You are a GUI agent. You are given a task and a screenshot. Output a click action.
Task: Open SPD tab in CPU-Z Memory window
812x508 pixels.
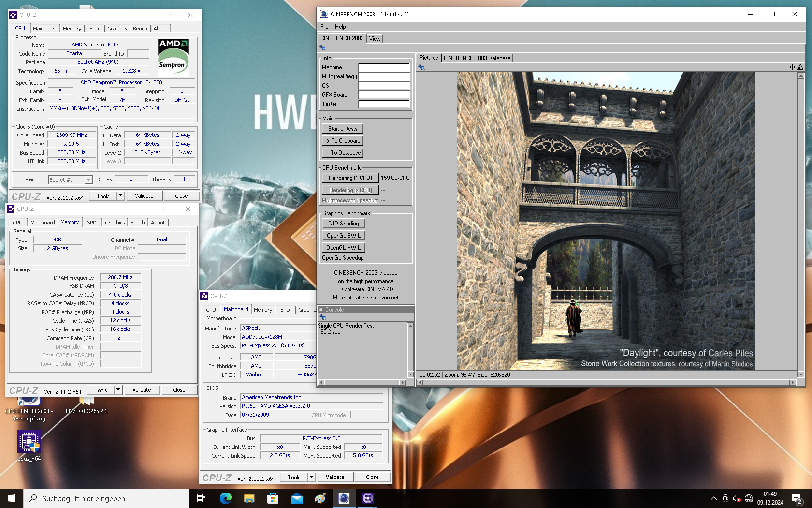(92, 223)
